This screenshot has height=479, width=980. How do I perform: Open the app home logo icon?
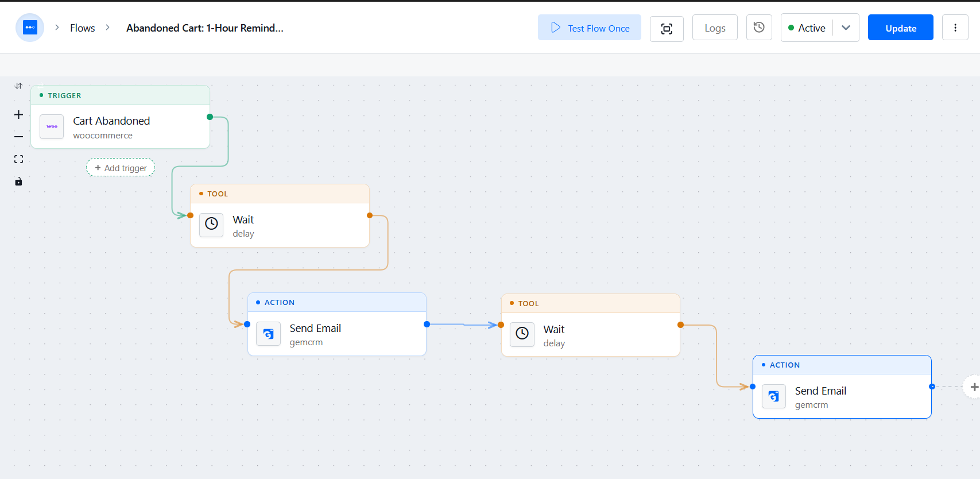[x=30, y=28]
